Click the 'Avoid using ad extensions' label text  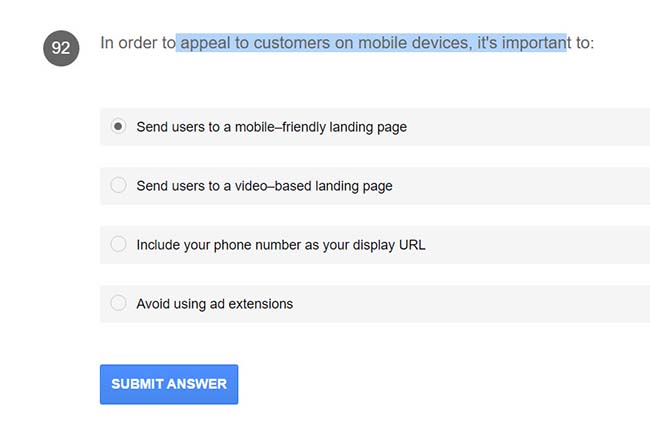tap(214, 303)
